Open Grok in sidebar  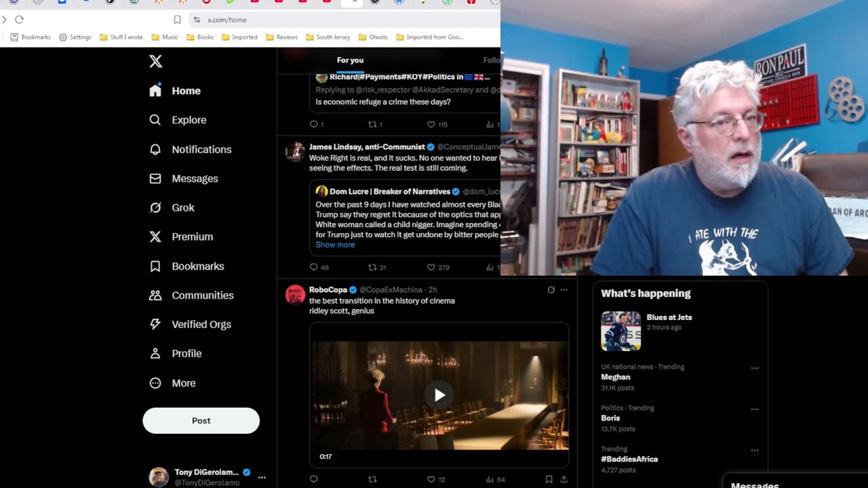point(172,207)
